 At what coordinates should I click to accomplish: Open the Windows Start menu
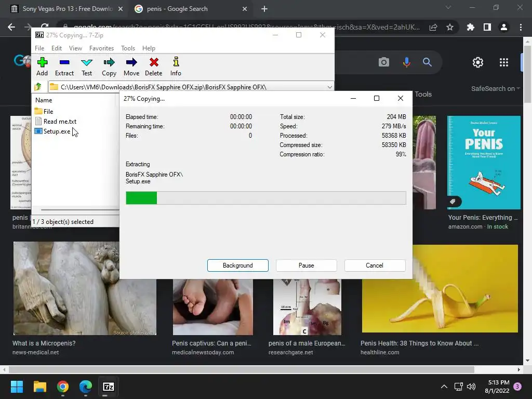(17, 387)
